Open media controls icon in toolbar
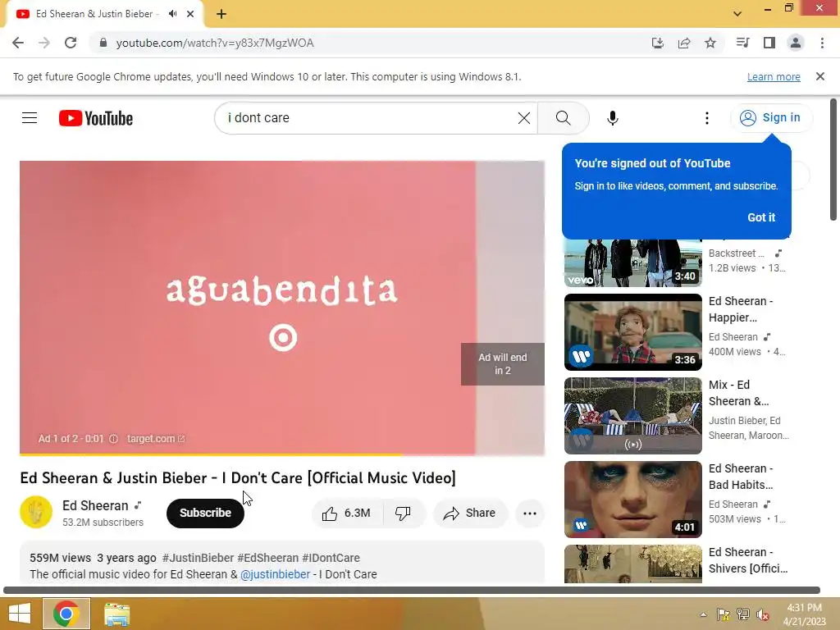The image size is (840, 630). [742, 43]
